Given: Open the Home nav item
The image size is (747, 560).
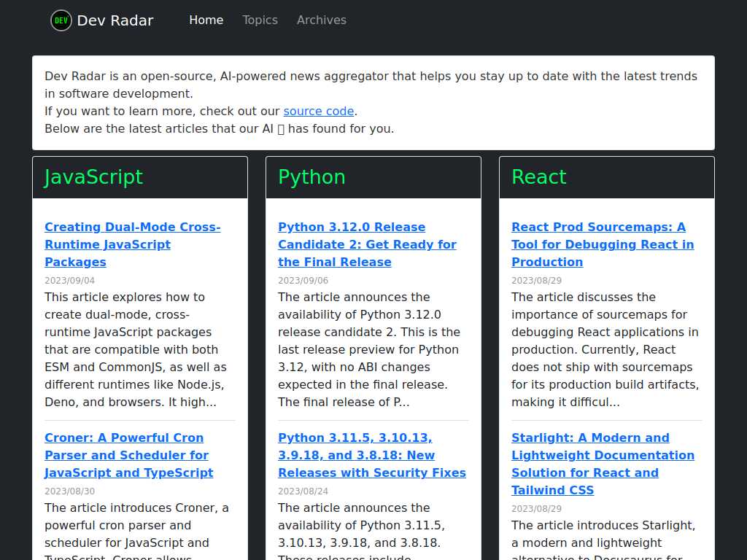Looking at the screenshot, I should (x=206, y=20).
